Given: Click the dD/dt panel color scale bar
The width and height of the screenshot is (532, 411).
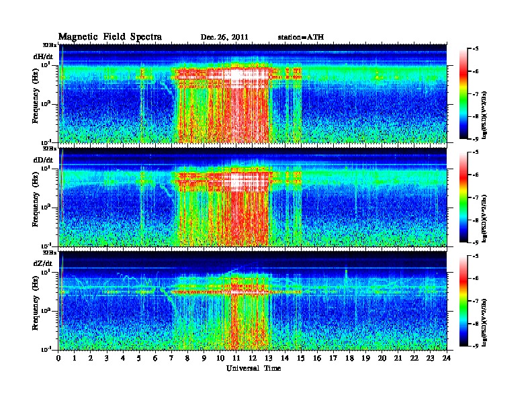Looking at the screenshot, I should [463, 197].
